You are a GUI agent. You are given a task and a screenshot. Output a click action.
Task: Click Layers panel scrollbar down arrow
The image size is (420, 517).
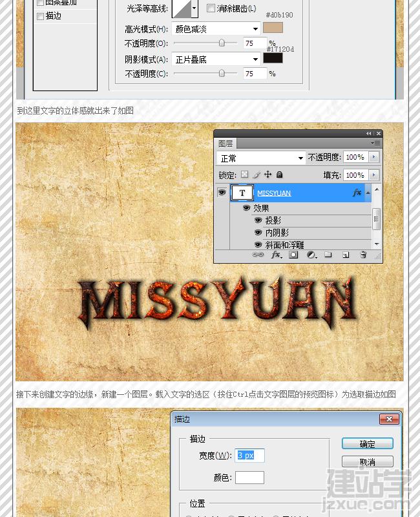tap(377, 244)
